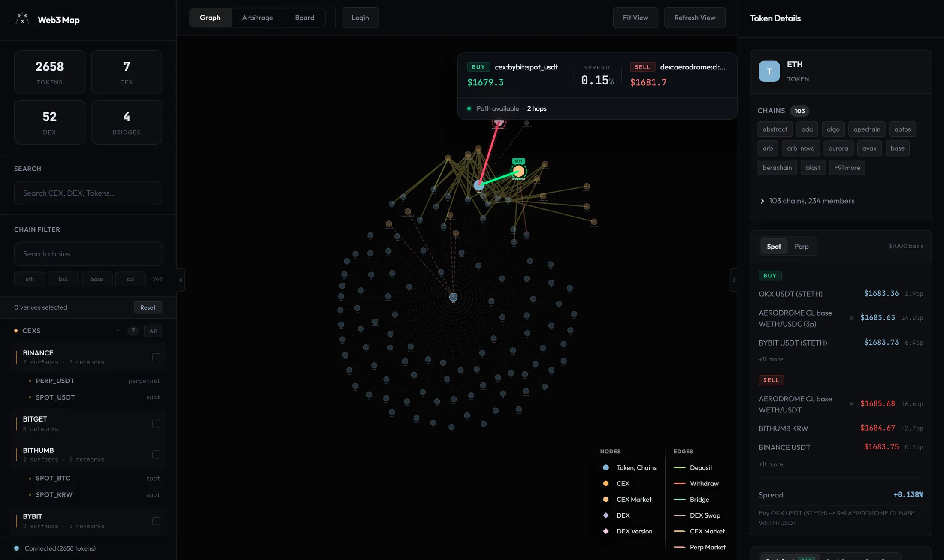The width and height of the screenshot is (944, 560).
Task: Click the copy icon beside AERODROME CL WETH/USDC price
Action: (x=852, y=318)
